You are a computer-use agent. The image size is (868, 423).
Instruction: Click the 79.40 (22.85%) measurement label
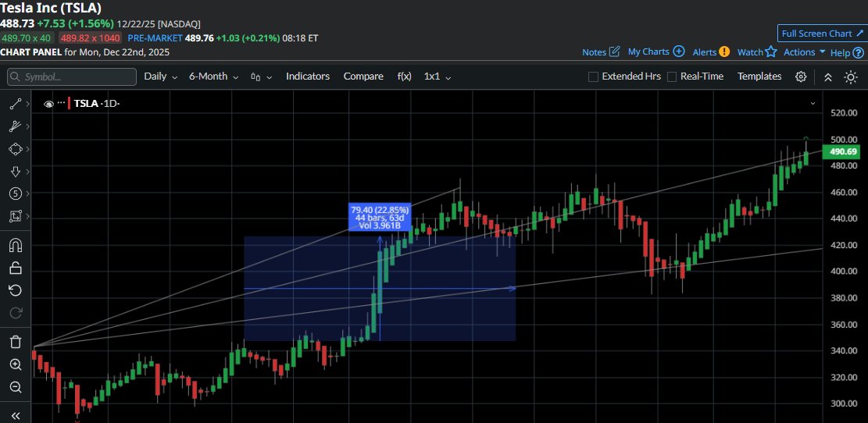point(380,217)
